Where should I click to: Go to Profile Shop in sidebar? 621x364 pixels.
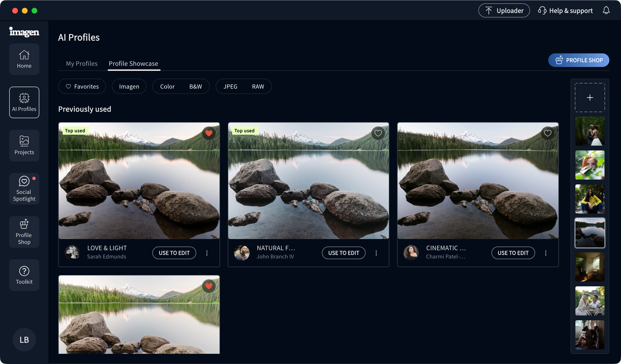coord(24,232)
